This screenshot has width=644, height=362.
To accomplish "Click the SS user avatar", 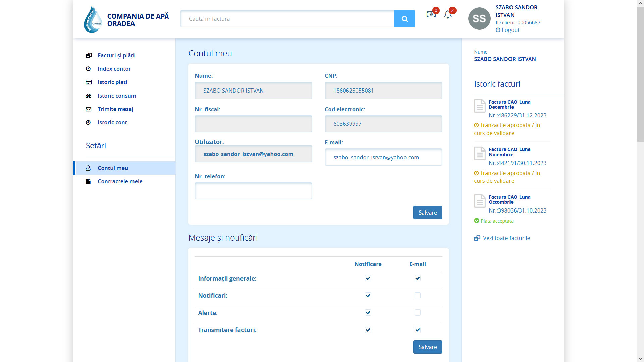I will coord(479,19).
